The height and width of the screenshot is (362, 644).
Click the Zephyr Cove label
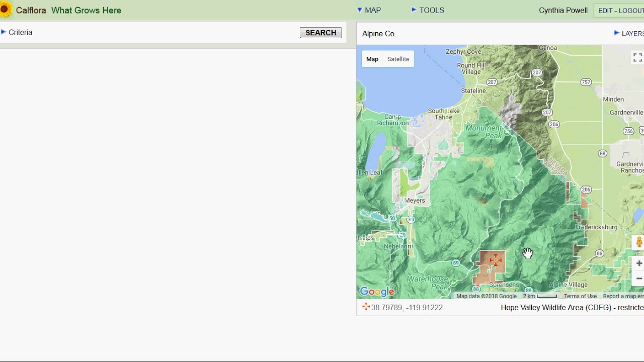463,51
